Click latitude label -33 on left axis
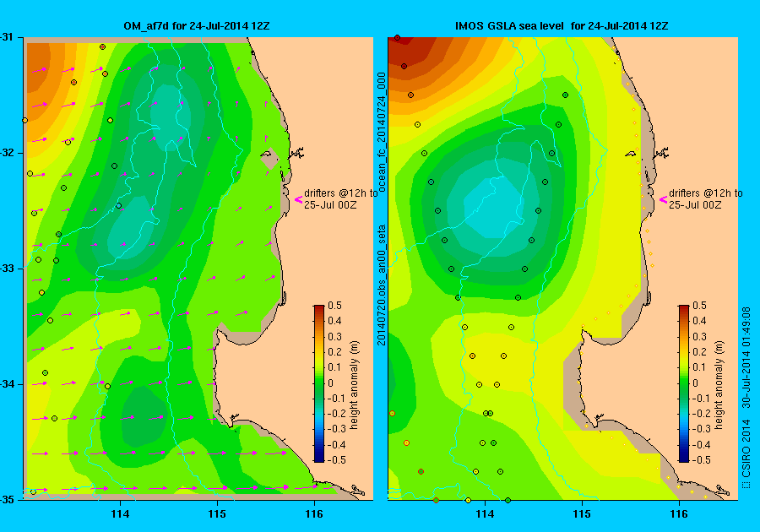The width and height of the screenshot is (760, 532). tap(7, 269)
